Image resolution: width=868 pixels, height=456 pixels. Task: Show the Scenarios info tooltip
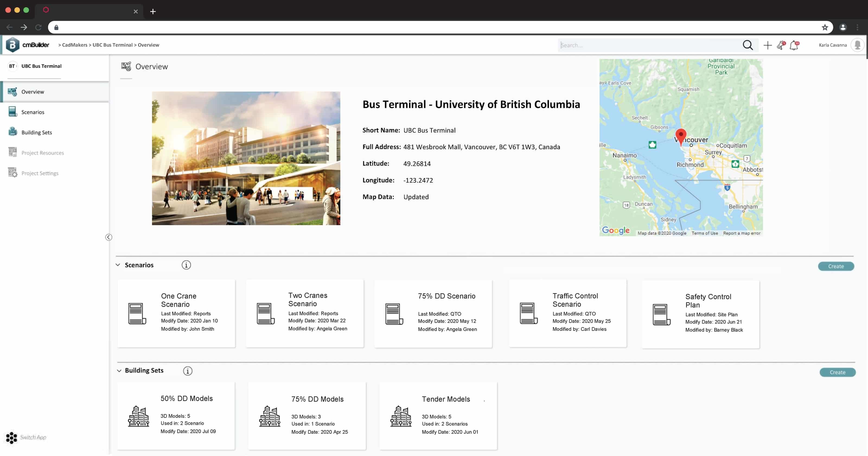(x=186, y=265)
